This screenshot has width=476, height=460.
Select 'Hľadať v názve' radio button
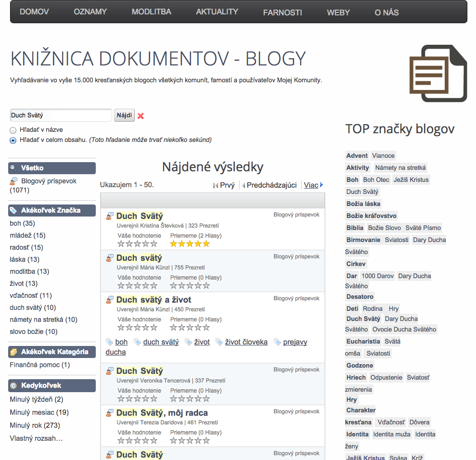click(13, 130)
